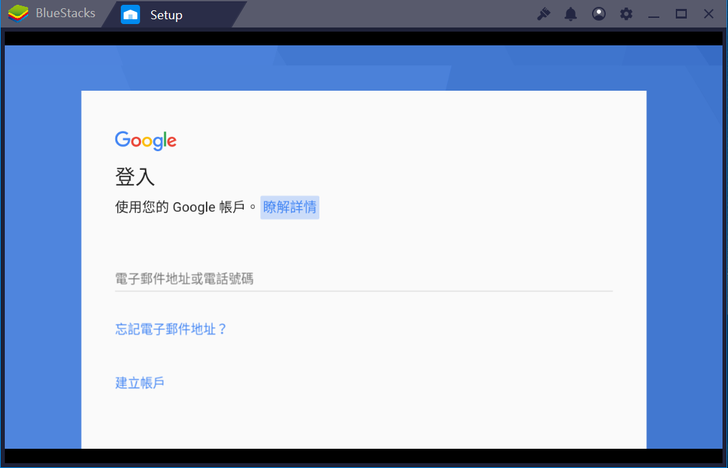Image resolution: width=728 pixels, height=468 pixels.
Task: Click the BlueStacks logo icon
Action: point(18,13)
